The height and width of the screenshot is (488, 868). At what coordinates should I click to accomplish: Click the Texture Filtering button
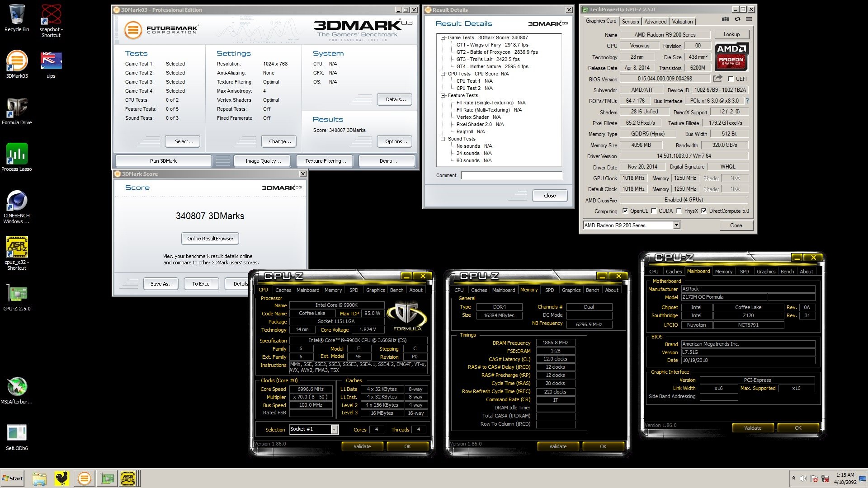tap(325, 161)
